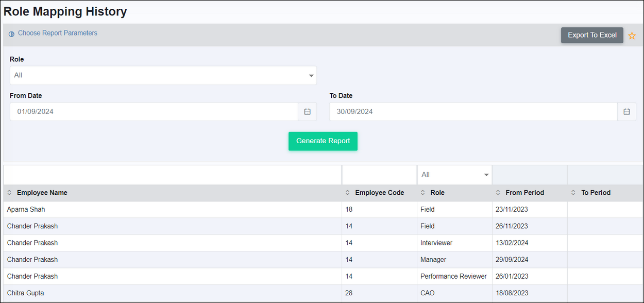
Task: Click the favorite star icon
Action: (632, 36)
